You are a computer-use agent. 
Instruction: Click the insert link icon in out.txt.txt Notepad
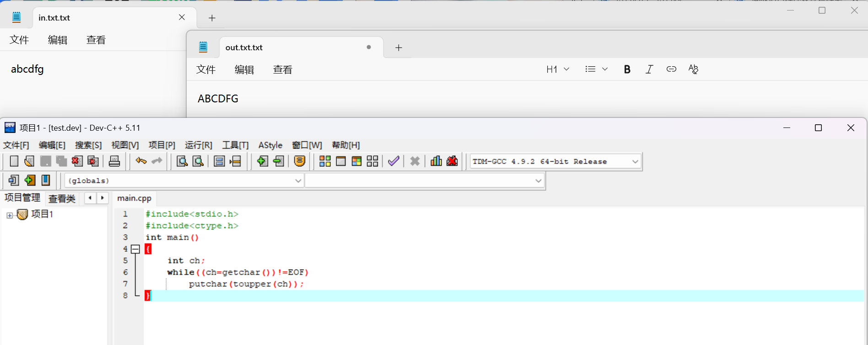[671, 69]
